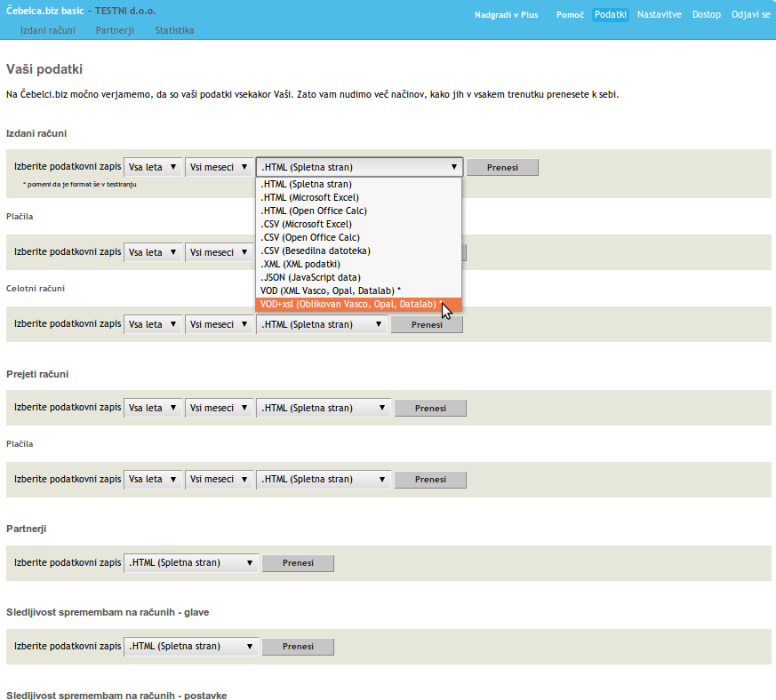Choose .HTML (Open Office Calc) option
This screenshot has height=700, width=776.
[x=313, y=211]
